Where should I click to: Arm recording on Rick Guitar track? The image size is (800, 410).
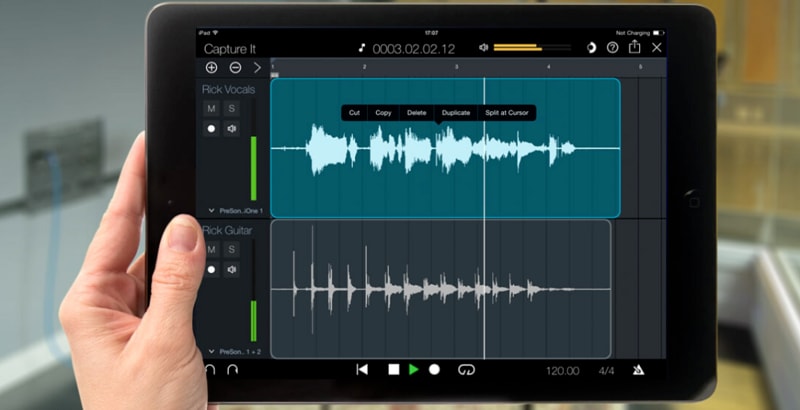pyautogui.click(x=211, y=269)
